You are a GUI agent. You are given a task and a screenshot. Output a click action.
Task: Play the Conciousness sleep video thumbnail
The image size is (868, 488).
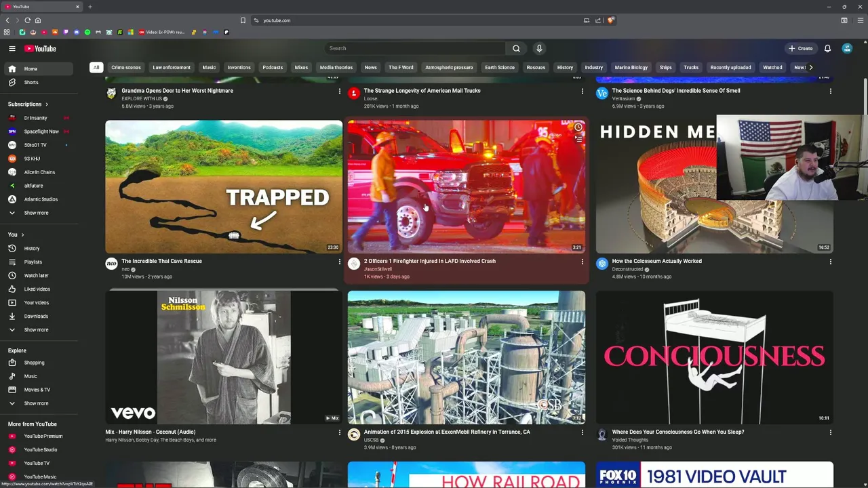[x=714, y=357]
